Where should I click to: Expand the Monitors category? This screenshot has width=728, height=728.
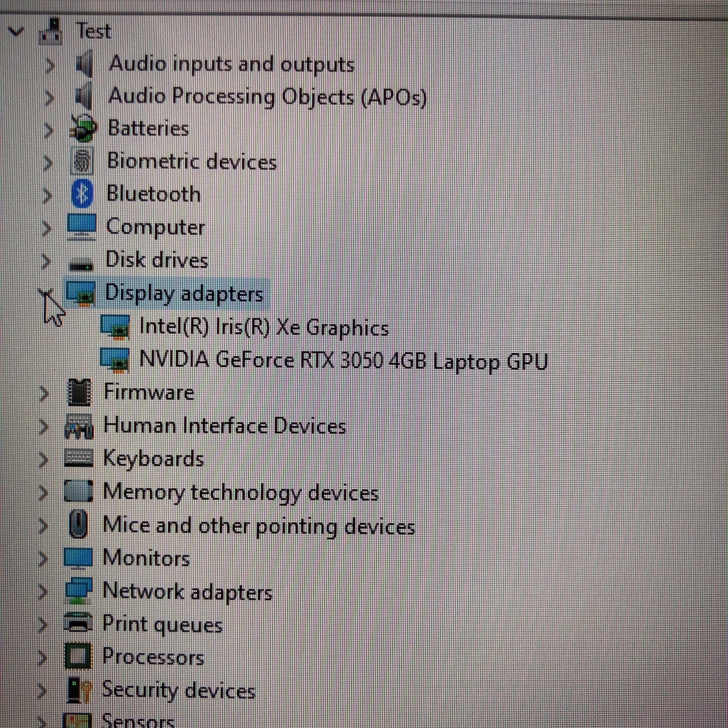coord(43,559)
